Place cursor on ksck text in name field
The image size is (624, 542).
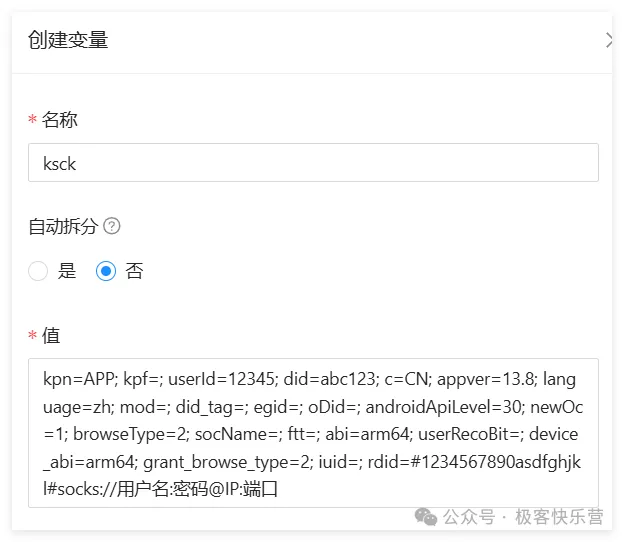click(x=59, y=164)
